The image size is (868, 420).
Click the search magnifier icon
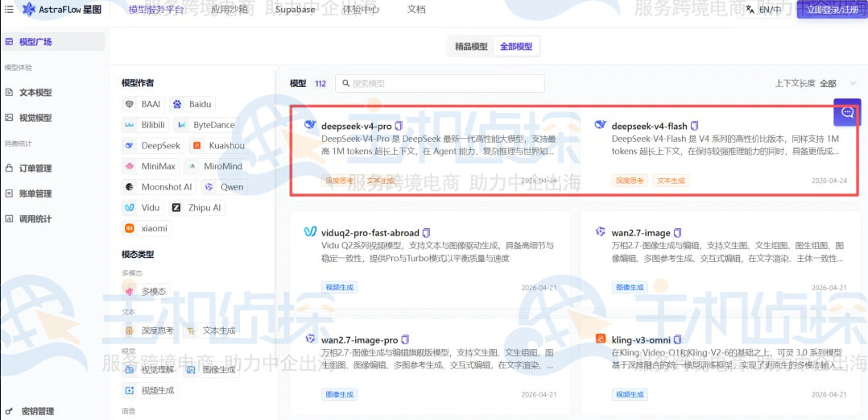click(346, 84)
